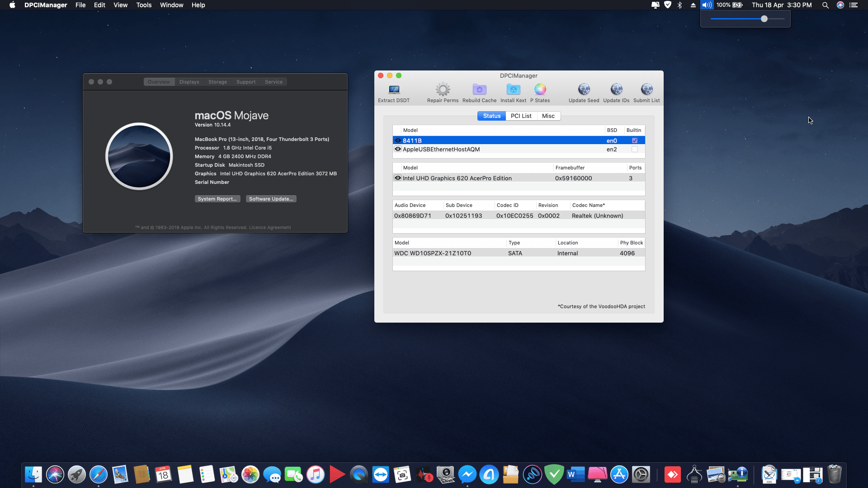Enable Builtin for AppleUSBEthernetHostAQM
The image size is (868, 488).
click(634, 149)
